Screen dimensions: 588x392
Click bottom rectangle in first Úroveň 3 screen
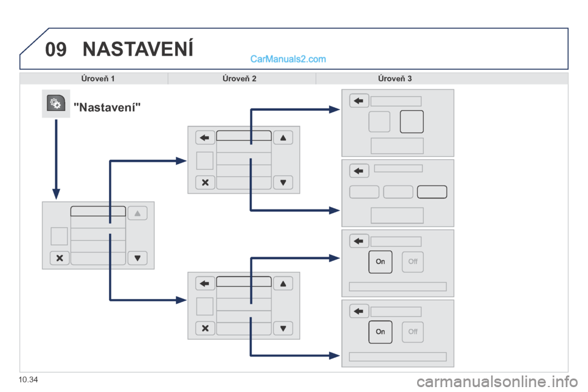click(397, 146)
